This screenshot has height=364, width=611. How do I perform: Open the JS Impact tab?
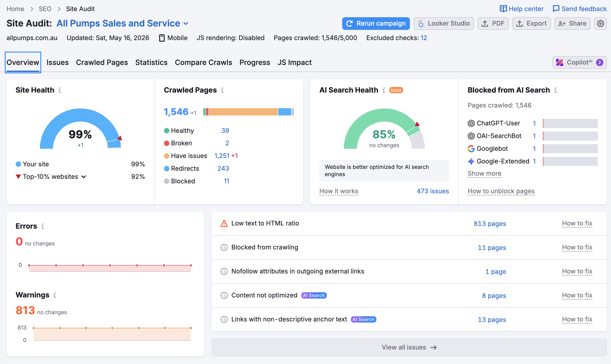[x=294, y=62]
